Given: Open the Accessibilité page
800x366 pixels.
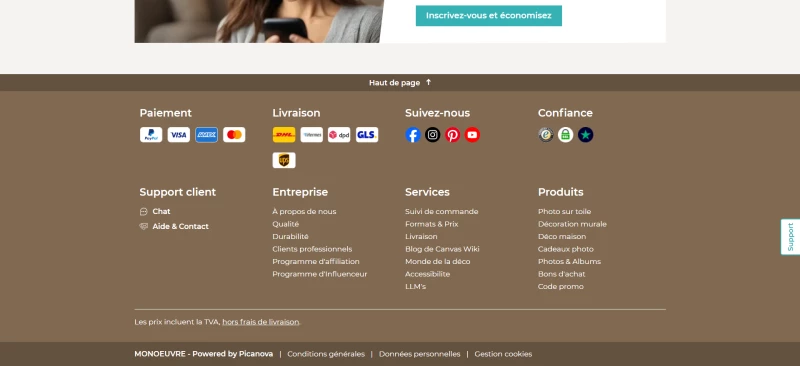Looking at the screenshot, I should click(428, 274).
